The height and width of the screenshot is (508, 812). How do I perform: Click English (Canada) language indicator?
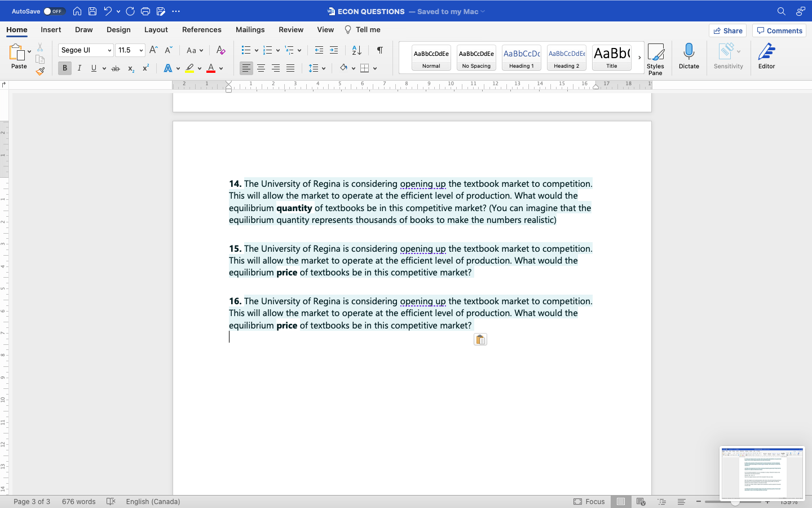153,501
